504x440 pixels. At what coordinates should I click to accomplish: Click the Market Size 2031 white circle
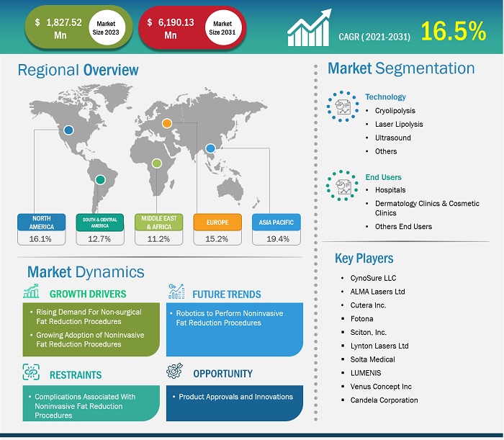[x=222, y=28]
